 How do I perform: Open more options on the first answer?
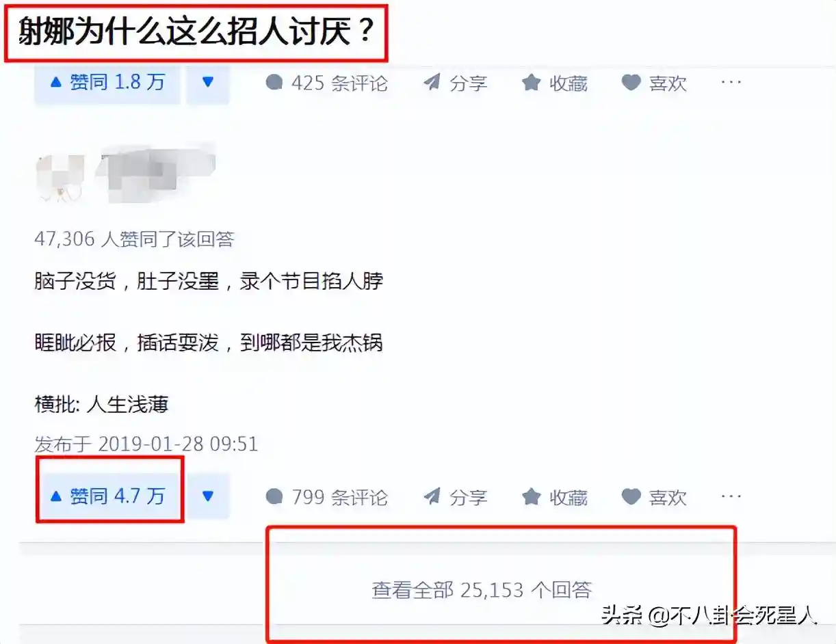(731, 83)
